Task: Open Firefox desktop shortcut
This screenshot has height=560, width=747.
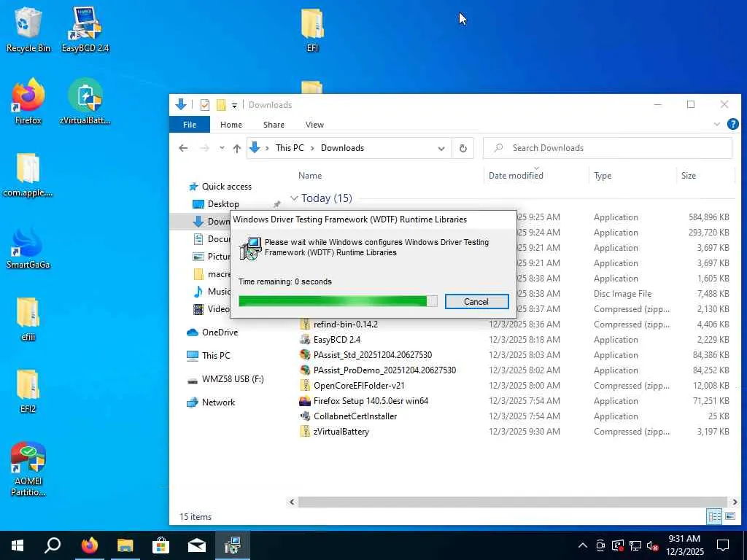Action: point(28,102)
